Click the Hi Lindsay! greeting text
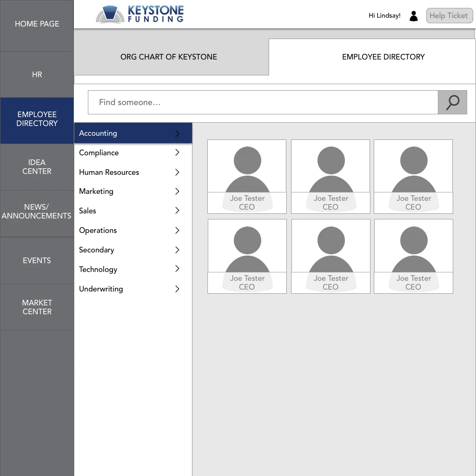 click(384, 15)
